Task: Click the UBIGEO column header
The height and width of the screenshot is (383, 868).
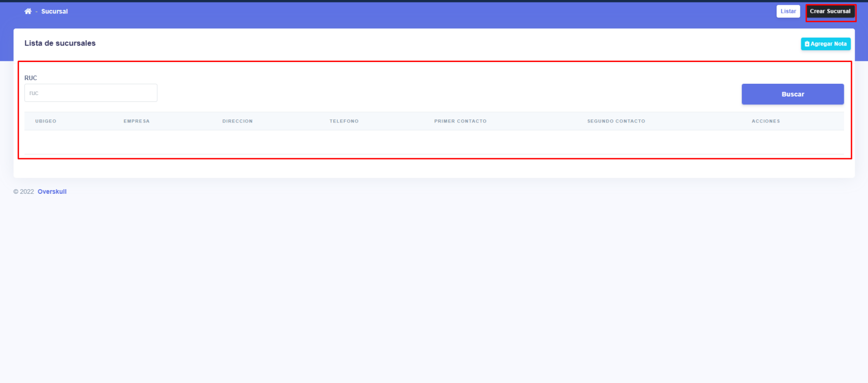Action: point(45,121)
